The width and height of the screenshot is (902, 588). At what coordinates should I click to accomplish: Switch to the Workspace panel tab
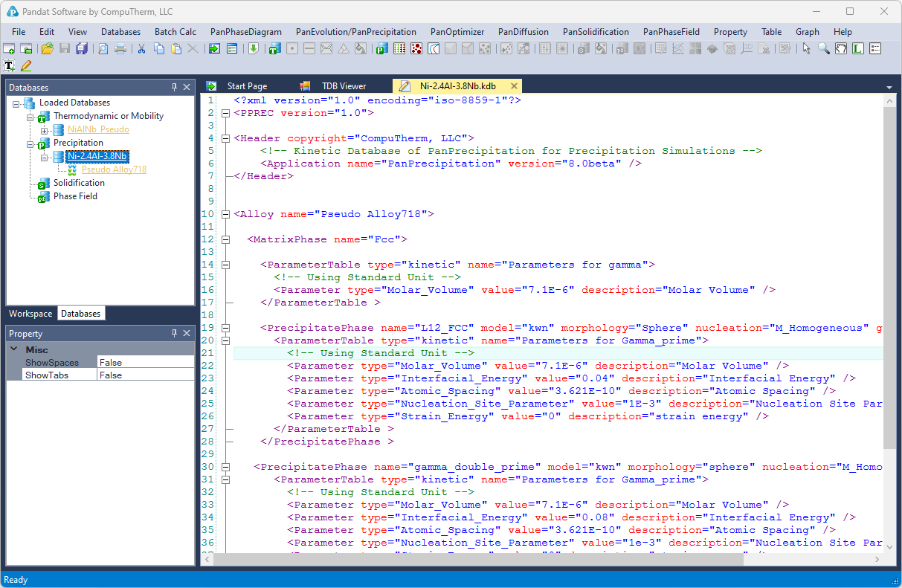(x=30, y=314)
